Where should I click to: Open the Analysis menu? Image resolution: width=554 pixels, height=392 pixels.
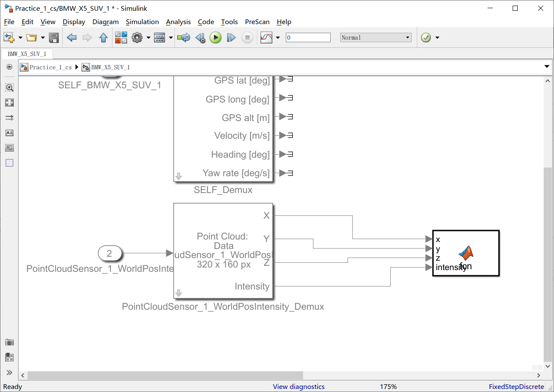(178, 22)
